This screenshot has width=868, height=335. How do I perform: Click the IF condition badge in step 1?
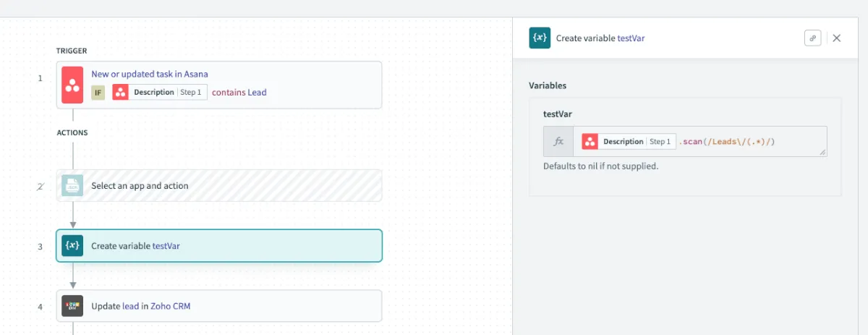(x=98, y=93)
